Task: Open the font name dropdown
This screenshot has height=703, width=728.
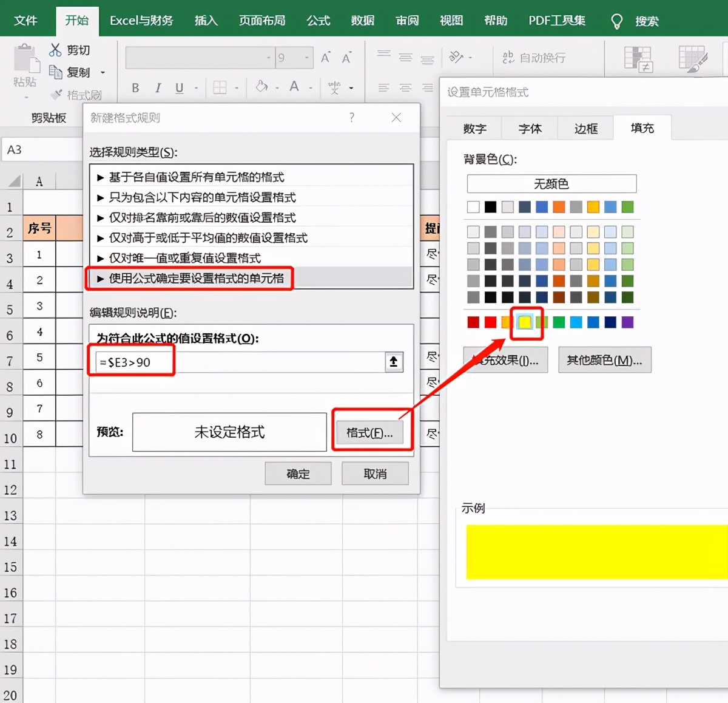Action: (x=269, y=58)
